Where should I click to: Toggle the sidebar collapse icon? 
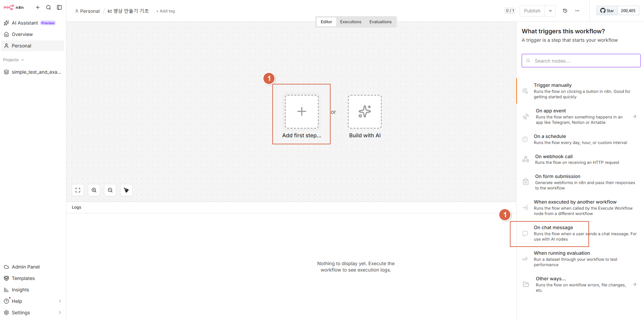[x=59, y=7]
